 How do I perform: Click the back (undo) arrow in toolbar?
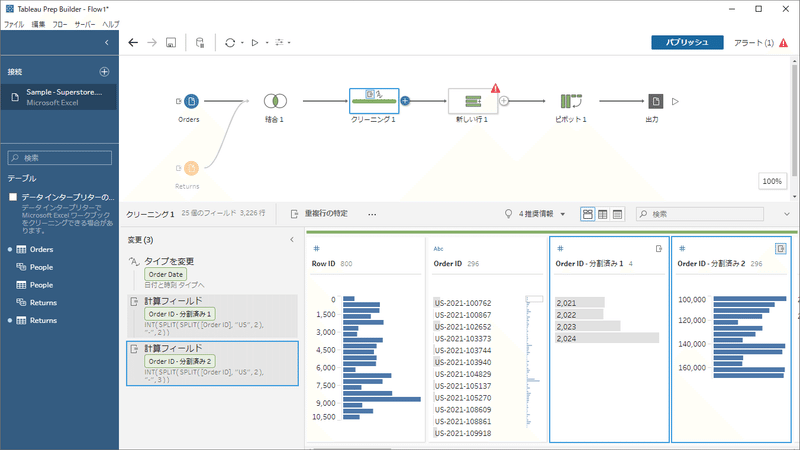(133, 43)
